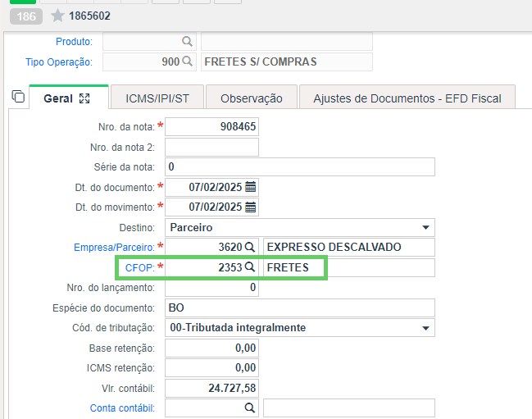
Task: Switch to the Observação tab
Action: 252,98
